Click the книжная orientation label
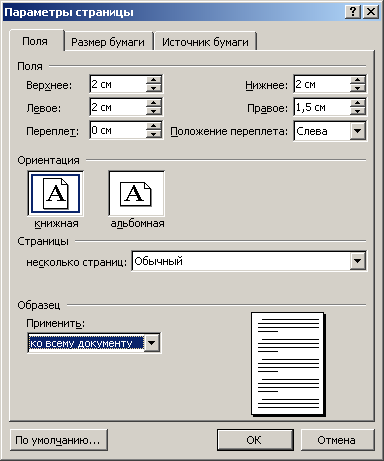Viewport: 384px width, 461px height. pyautogui.click(x=56, y=223)
